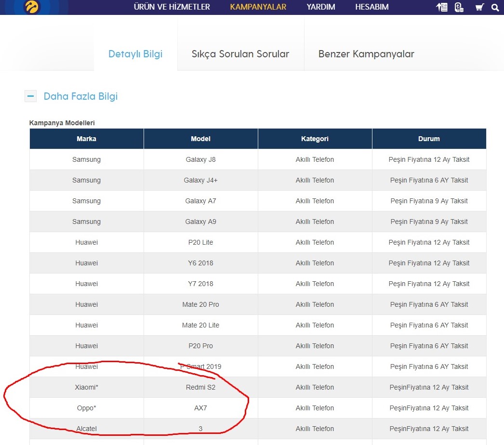The height and width of the screenshot is (445, 504).
Task: Click the Durum cell in the Galaxy J8 row
Action: coord(429,159)
